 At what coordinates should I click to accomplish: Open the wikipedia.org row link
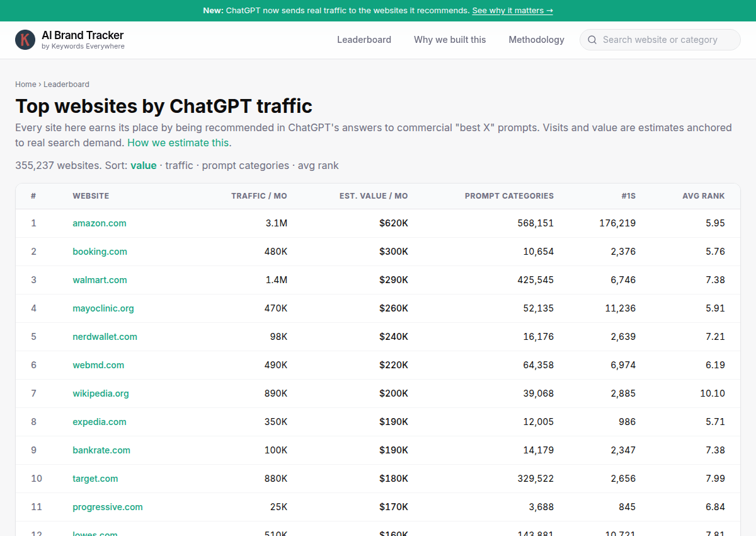coord(101,393)
